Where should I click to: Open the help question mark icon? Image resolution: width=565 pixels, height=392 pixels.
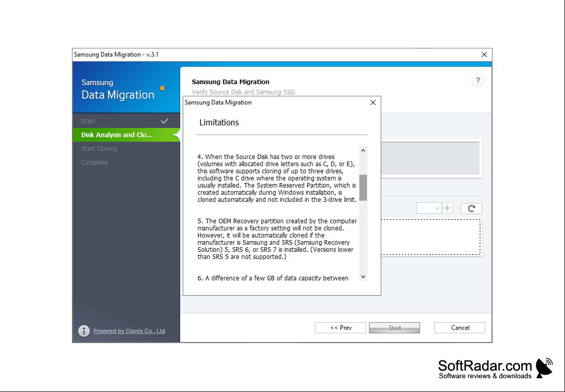[x=478, y=80]
